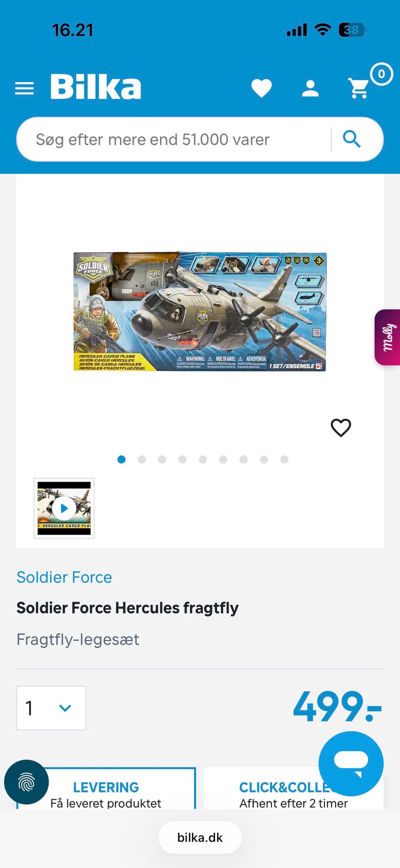Open the Molly side tab
This screenshot has width=400, height=868.
tap(387, 337)
